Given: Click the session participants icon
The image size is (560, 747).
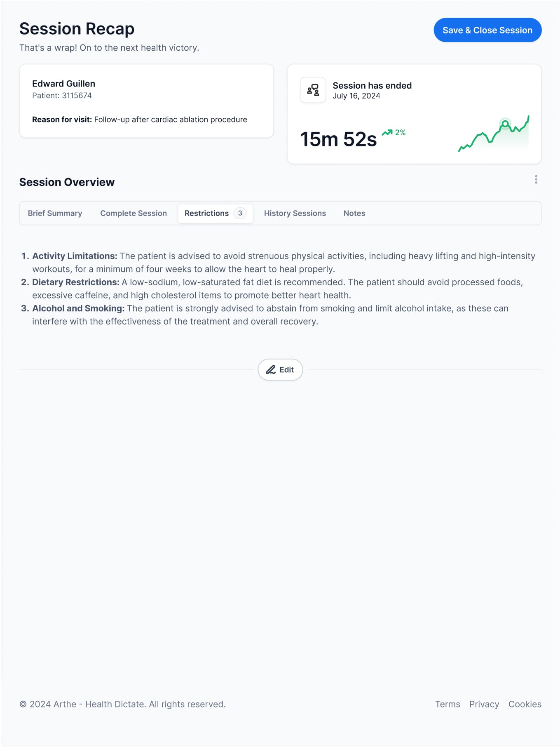Looking at the screenshot, I should coord(313,90).
